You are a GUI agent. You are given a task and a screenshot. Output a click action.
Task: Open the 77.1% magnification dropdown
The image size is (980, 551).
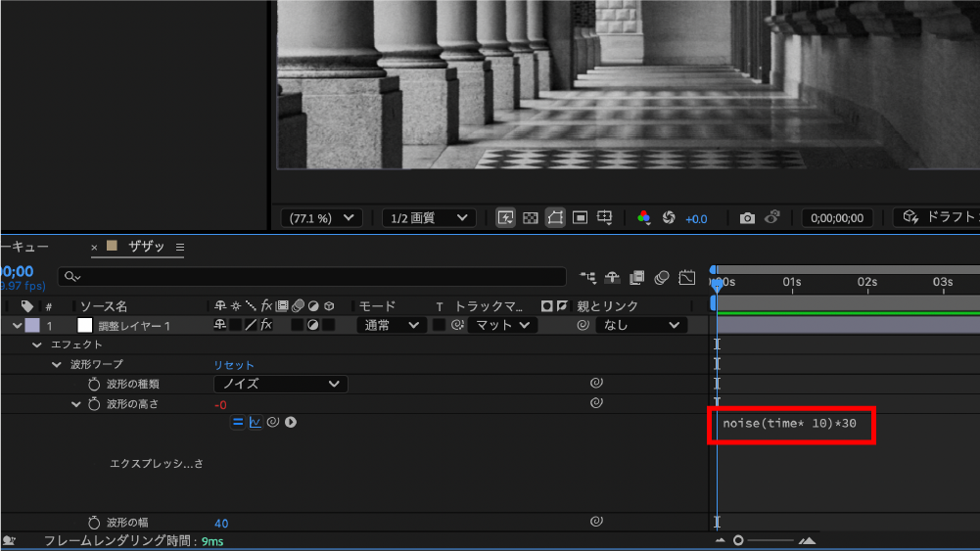[x=321, y=218]
